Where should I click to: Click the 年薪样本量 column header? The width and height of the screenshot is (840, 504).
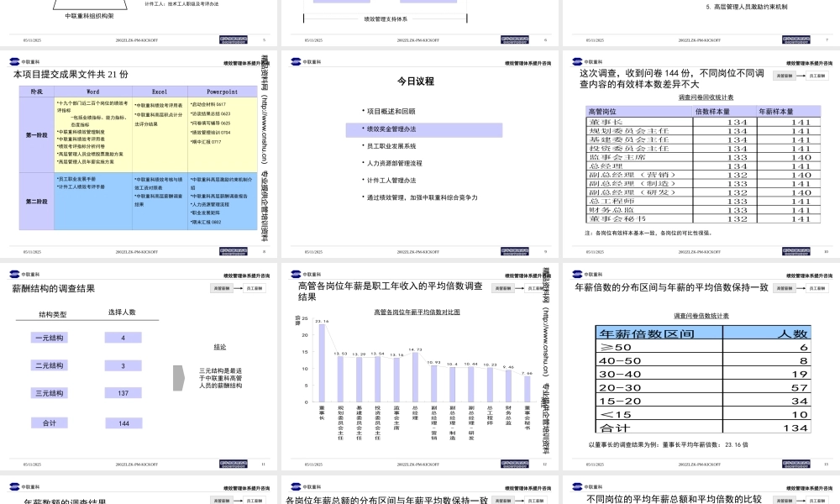click(x=789, y=112)
